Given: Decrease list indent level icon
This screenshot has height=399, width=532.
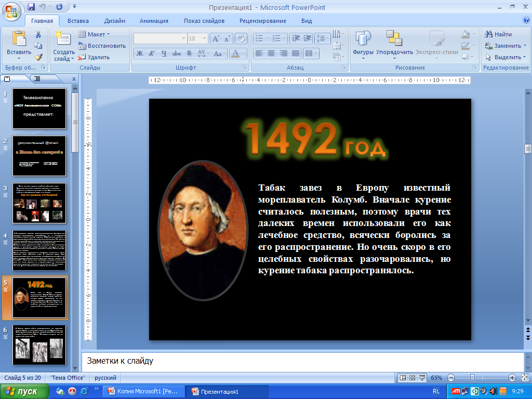Looking at the screenshot, I should pyautogui.click(x=296, y=38).
